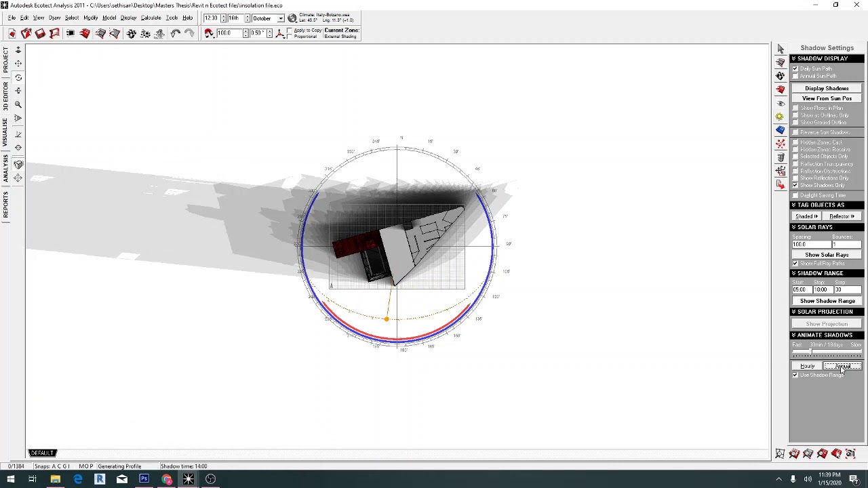The image size is (868, 488).
Task: Open the Reflector tag dropdown button
Action: point(842,216)
